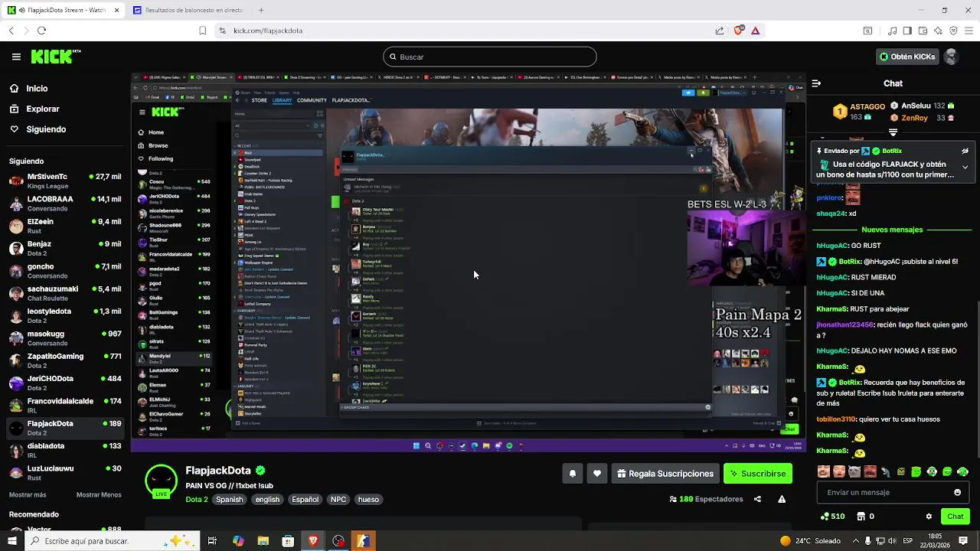Expand the pinned message chevron
The width and height of the screenshot is (980, 551).
[965, 167]
